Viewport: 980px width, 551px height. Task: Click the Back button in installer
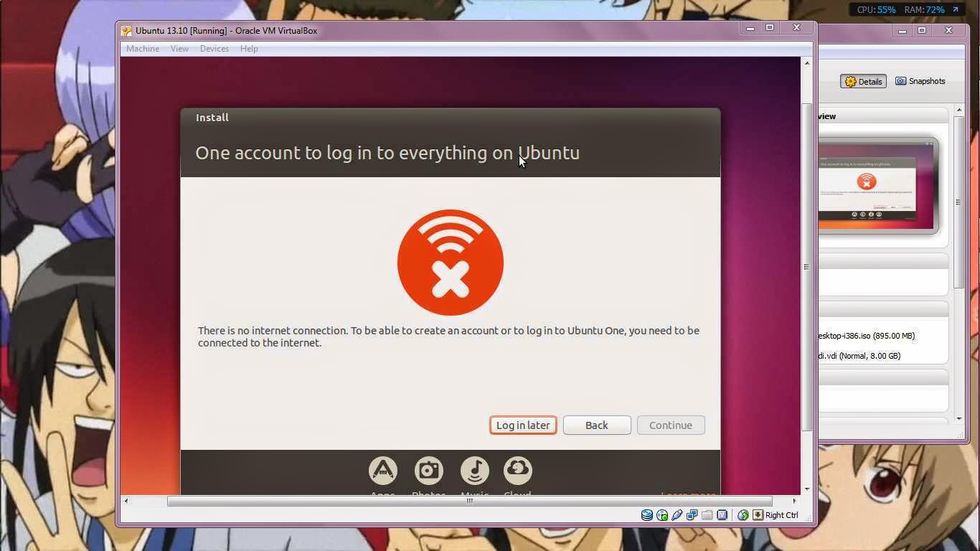click(597, 425)
